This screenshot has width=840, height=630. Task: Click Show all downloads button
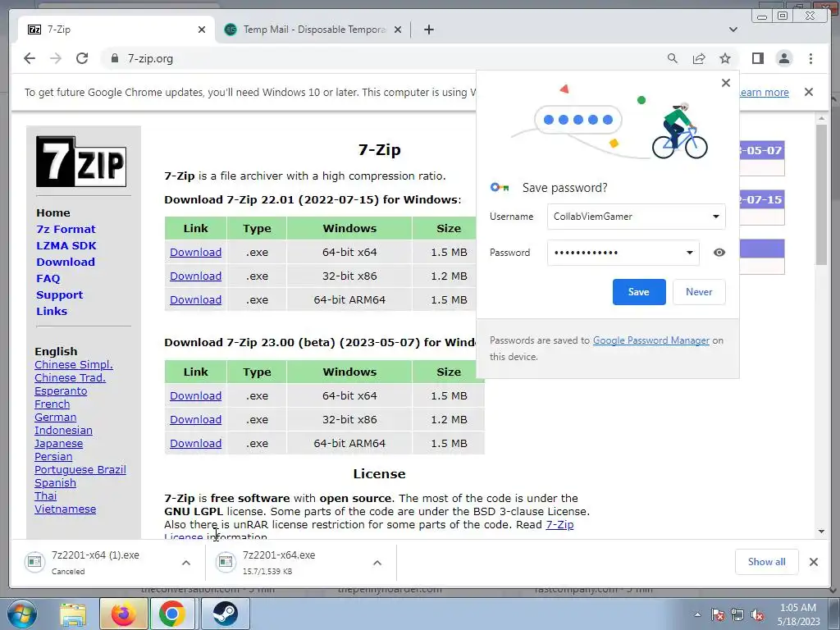pos(767,562)
